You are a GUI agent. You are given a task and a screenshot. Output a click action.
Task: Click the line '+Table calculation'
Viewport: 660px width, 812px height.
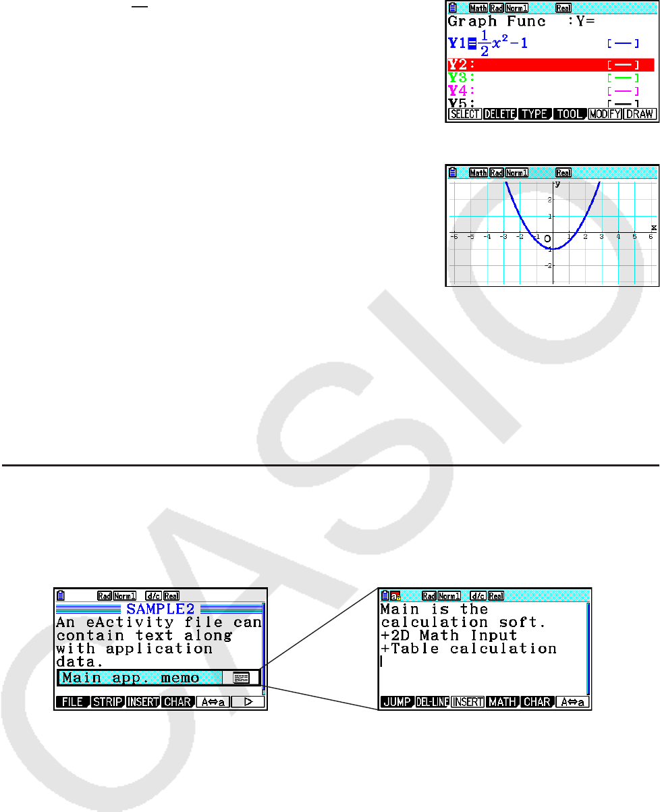pos(469,649)
